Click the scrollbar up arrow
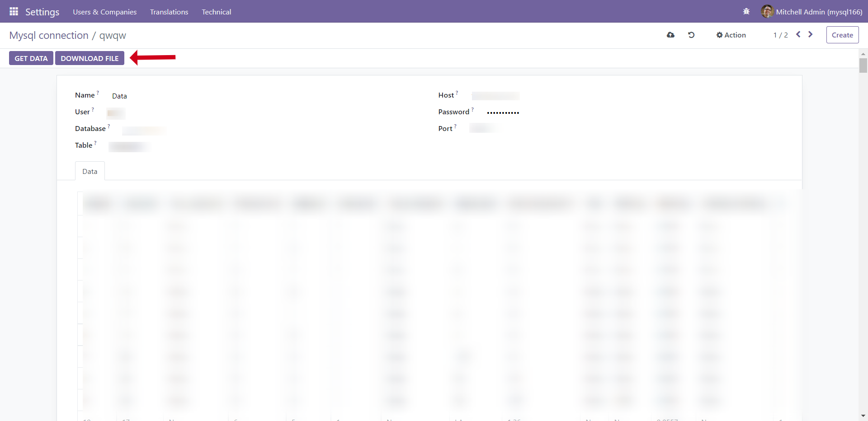 863,54
